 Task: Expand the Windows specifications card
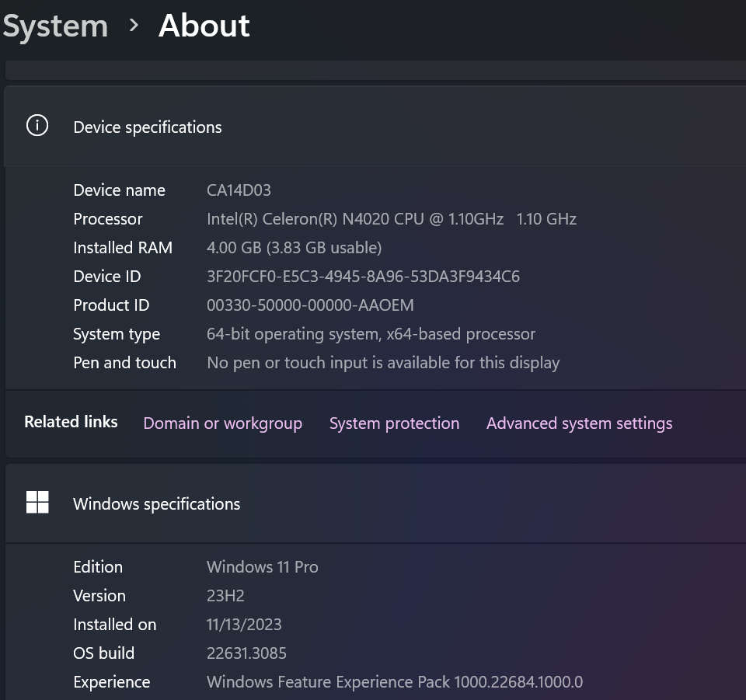pos(373,502)
